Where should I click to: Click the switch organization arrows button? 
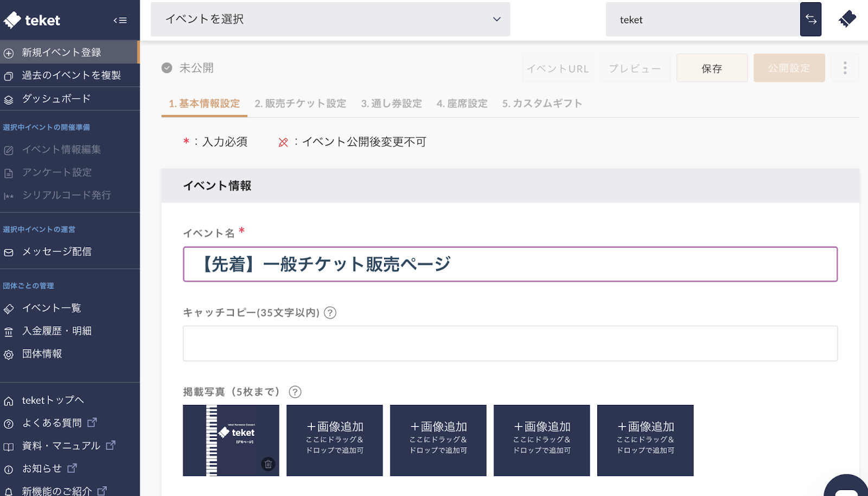tap(810, 20)
